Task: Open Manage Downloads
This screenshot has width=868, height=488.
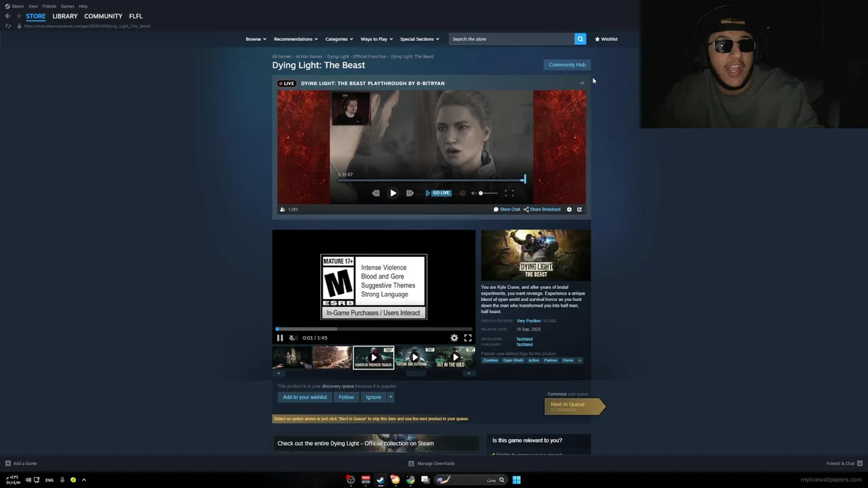Action: pyautogui.click(x=431, y=464)
